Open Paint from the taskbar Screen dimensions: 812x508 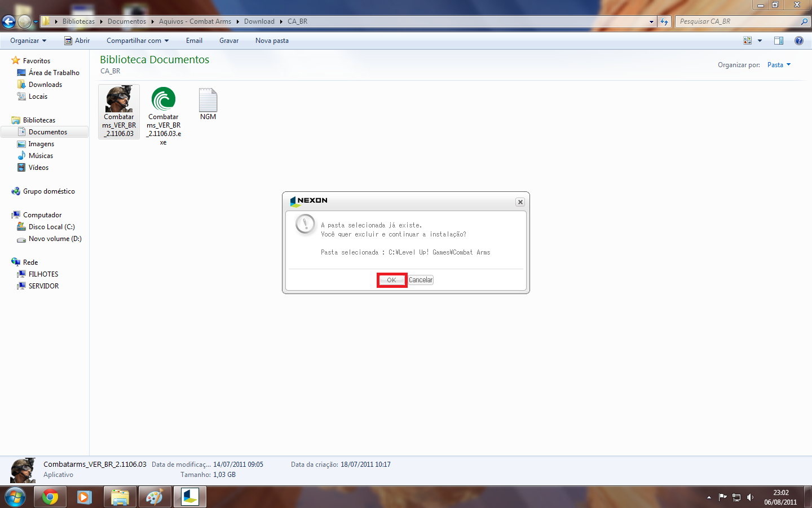(x=155, y=497)
